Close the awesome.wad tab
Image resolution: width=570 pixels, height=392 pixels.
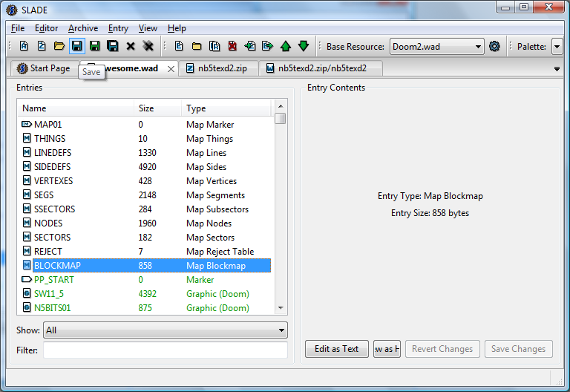(171, 69)
